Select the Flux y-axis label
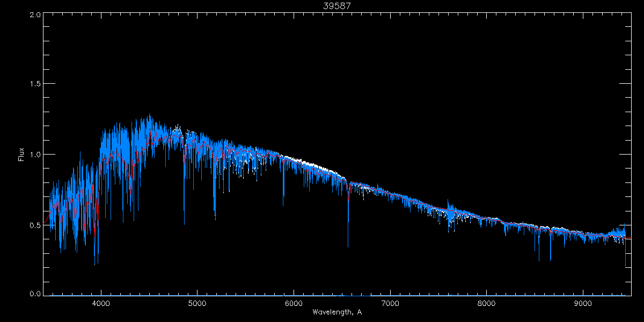 click(21, 155)
